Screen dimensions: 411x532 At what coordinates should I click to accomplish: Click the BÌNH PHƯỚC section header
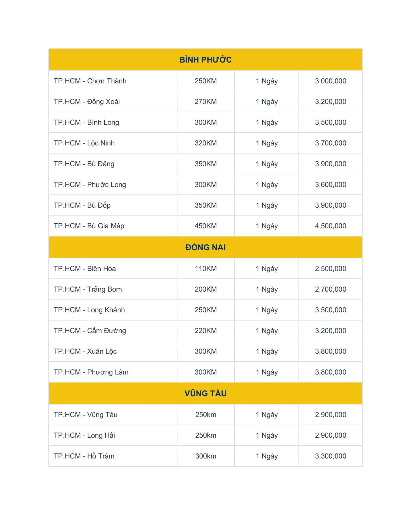tap(205, 60)
